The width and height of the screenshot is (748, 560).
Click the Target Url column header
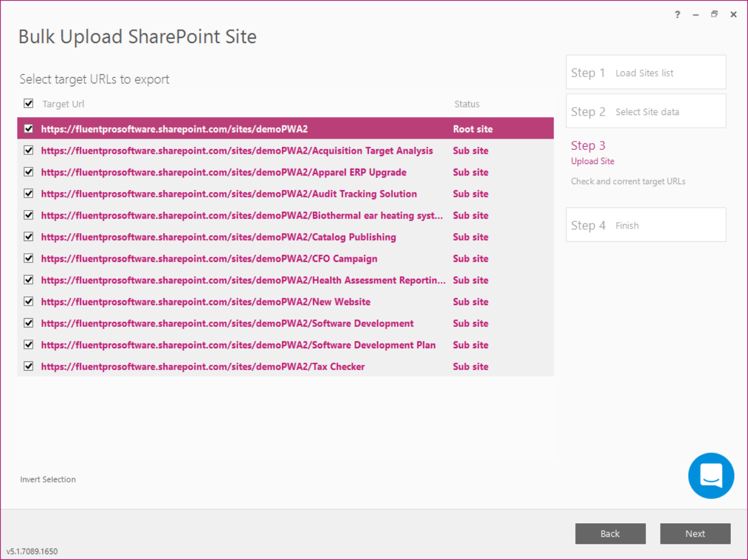click(63, 104)
